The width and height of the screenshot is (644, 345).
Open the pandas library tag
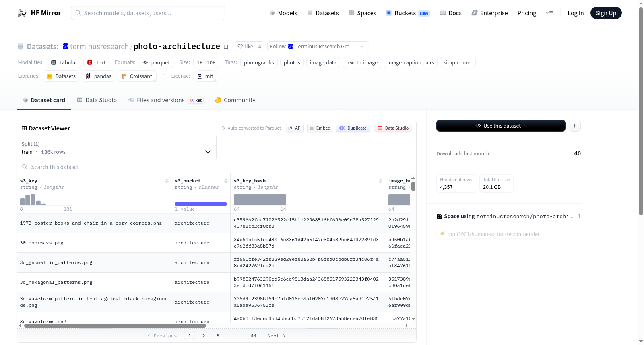99,76
